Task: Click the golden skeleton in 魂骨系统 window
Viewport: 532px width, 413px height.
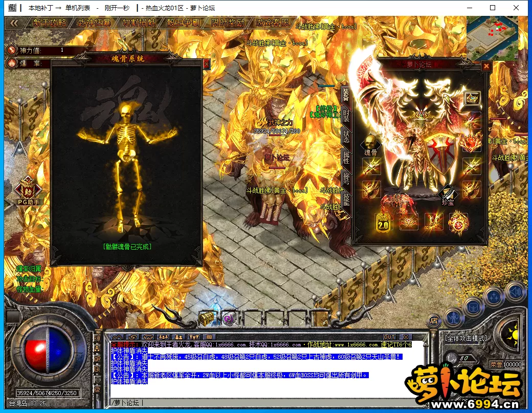Action: pyautogui.click(x=127, y=168)
